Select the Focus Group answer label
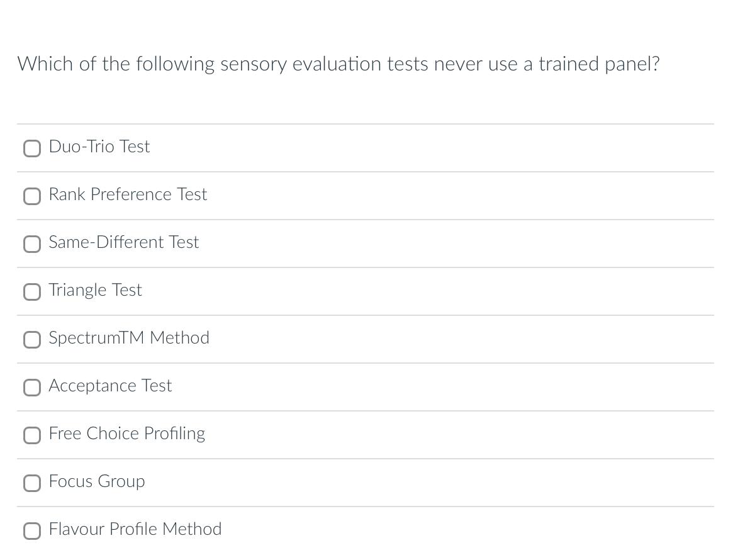 pos(96,481)
